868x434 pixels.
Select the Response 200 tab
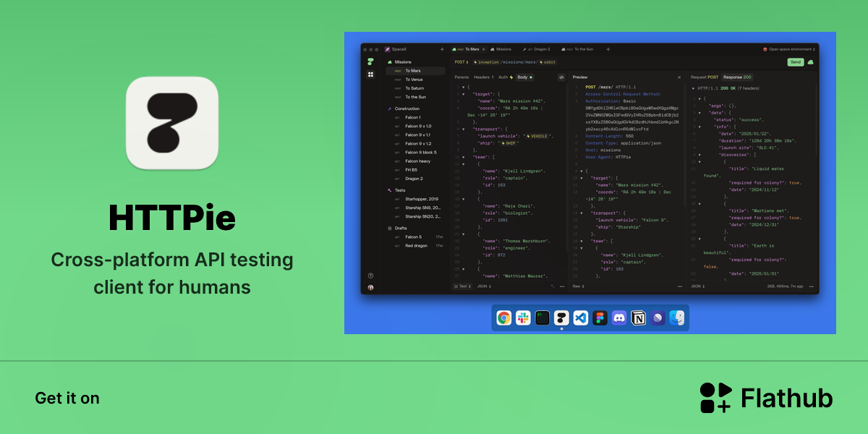point(737,77)
